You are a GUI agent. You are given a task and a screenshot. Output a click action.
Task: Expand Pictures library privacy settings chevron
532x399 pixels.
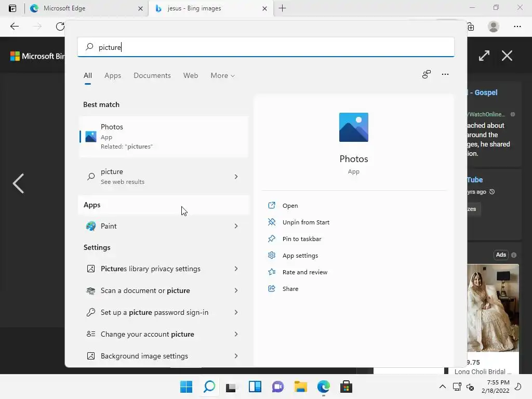(236, 269)
